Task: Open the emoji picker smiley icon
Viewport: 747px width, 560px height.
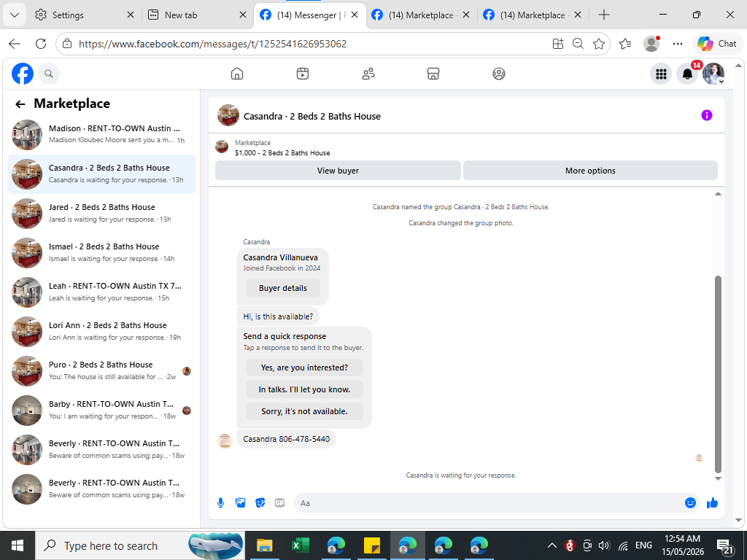Action: pos(690,503)
